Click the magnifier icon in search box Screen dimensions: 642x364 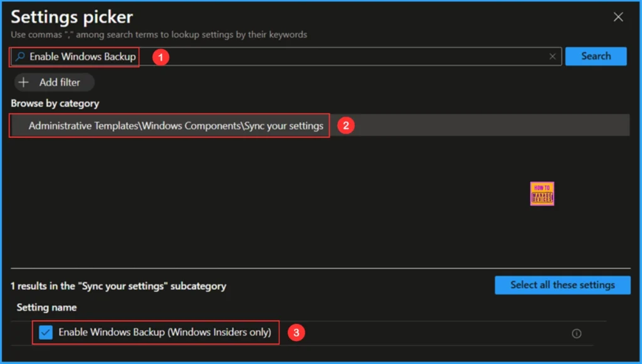pos(19,56)
